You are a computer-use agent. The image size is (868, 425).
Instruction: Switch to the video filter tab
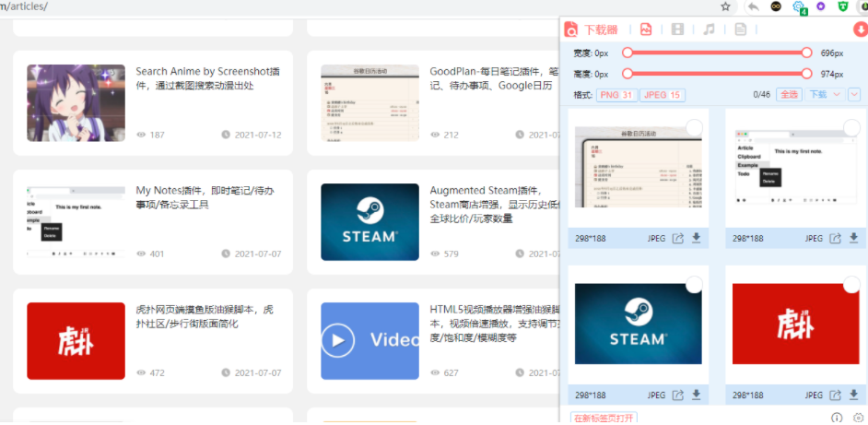pyautogui.click(x=677, y=30)
